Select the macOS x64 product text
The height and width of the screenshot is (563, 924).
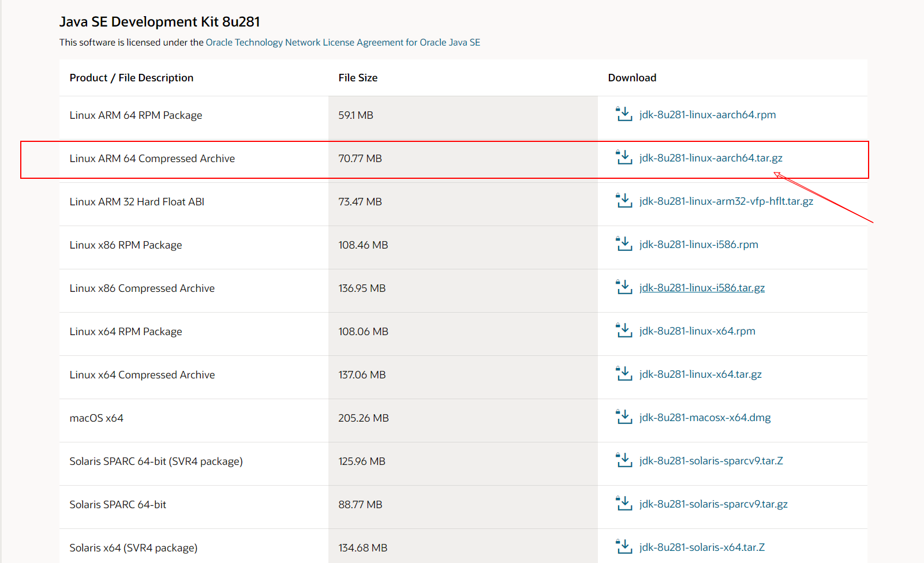coord(96,418)
